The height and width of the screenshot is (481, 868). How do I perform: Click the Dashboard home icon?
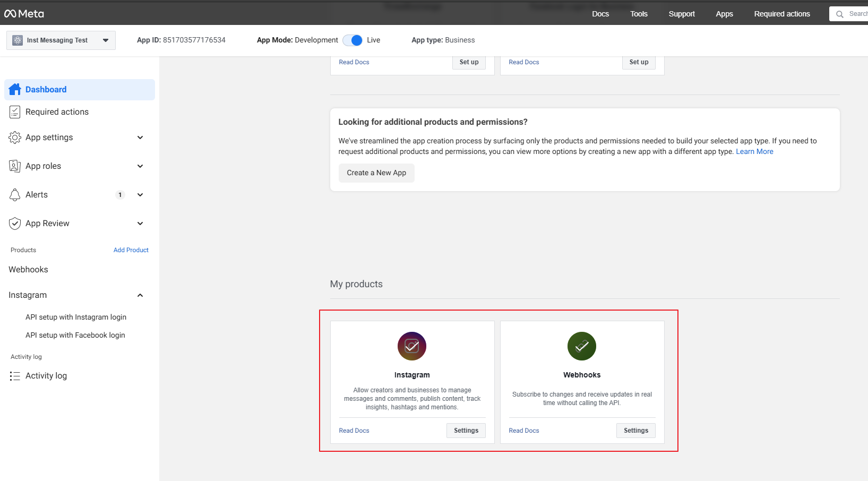pyautogui.click(x=15, y=89)
